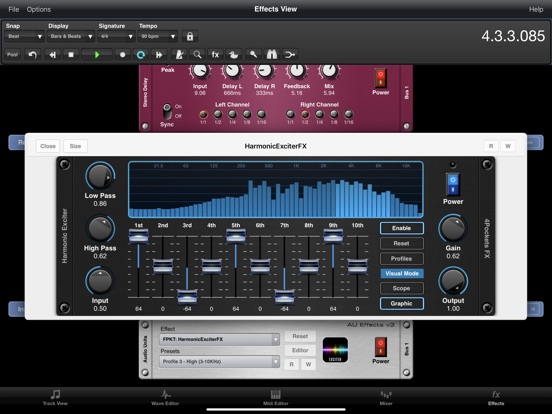Click the High Pass knob
The width and height of the screenshot is (552, 414).
(100, 229)
